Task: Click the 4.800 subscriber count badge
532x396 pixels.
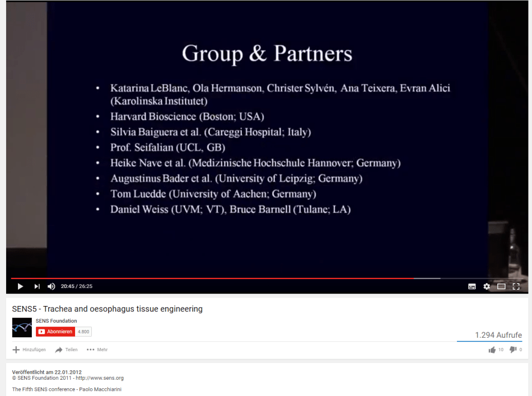Action: tap(83, 332)
